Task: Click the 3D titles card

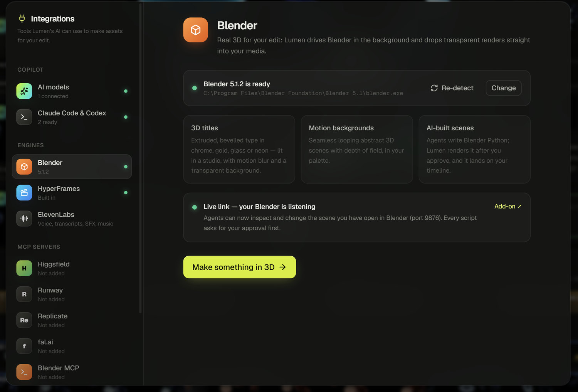Action: click(x=239, y=149)
